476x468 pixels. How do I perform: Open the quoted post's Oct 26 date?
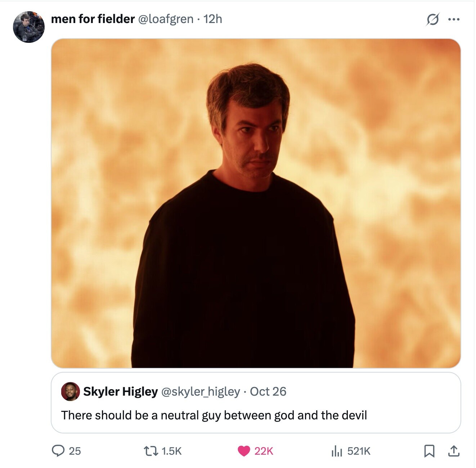pos(268,391)
